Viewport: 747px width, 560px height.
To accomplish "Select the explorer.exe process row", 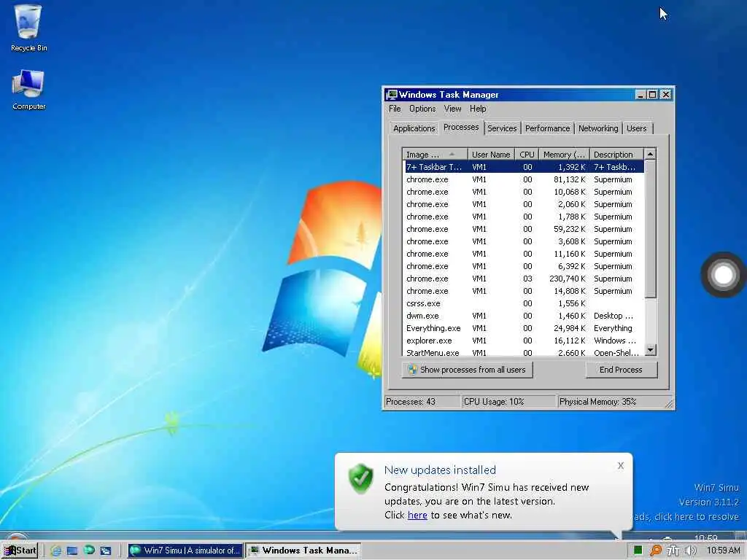I will pyautogui.click(x=524, y=341).
